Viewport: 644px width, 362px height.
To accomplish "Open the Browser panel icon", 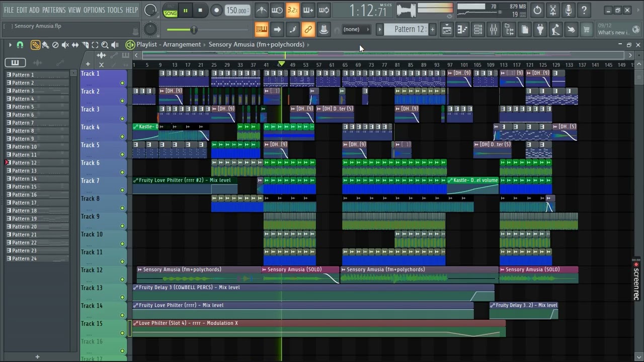I will point(509,30).
